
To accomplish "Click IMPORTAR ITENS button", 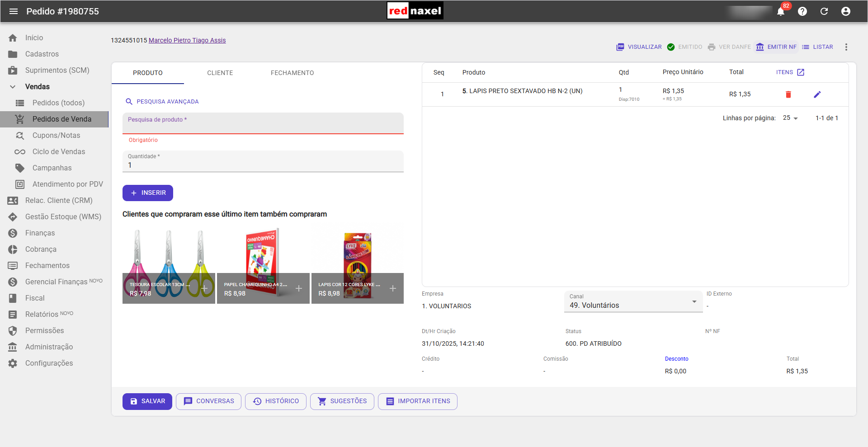I will pyautogui.click(x=418, y=401).
